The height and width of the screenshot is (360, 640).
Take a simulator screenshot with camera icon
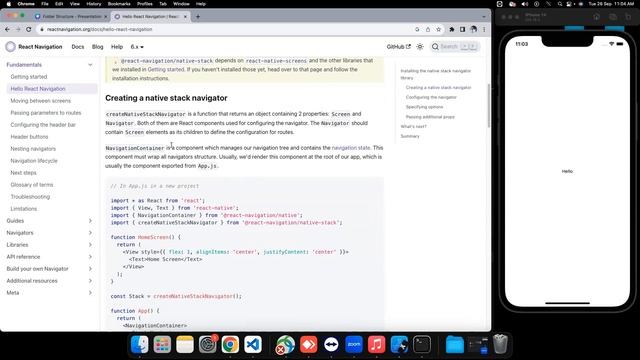pyautogui.click(x=613, y=17)
